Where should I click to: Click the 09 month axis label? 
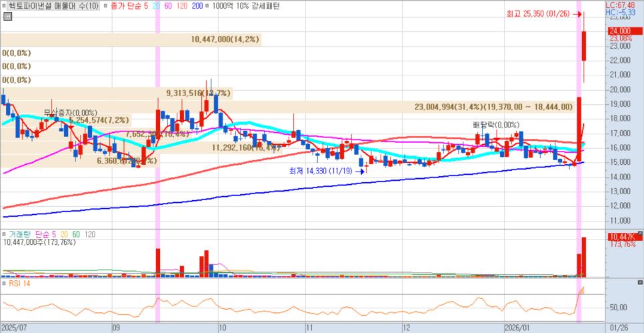116,328
